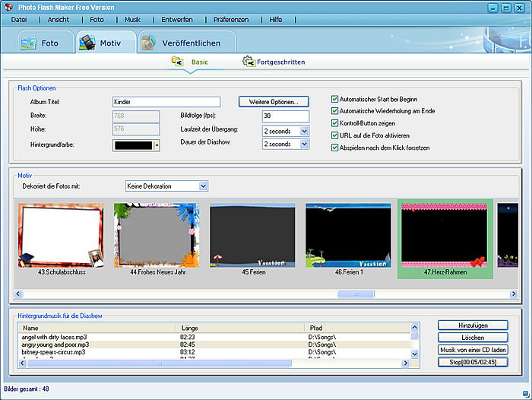Expand Dauer der Diashow dropdown
This screenshot has height=400, width=532.
(x=304, y=144)
